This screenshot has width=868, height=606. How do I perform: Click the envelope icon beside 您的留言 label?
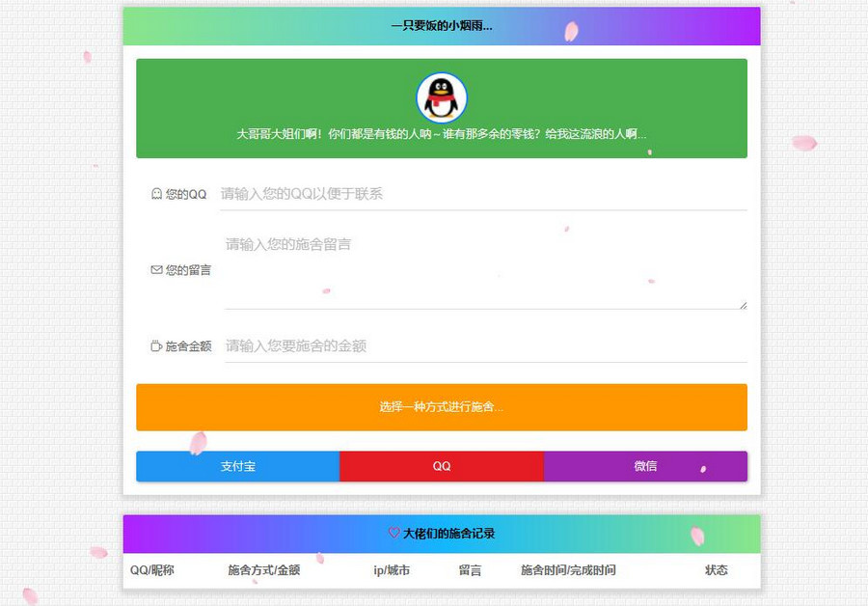tap(155, 270)
